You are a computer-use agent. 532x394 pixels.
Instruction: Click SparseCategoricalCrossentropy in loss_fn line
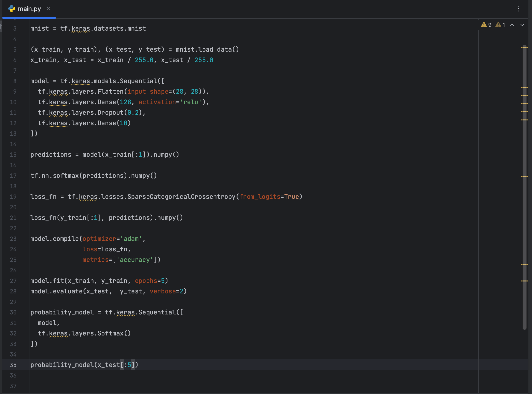tap(181, 197)
